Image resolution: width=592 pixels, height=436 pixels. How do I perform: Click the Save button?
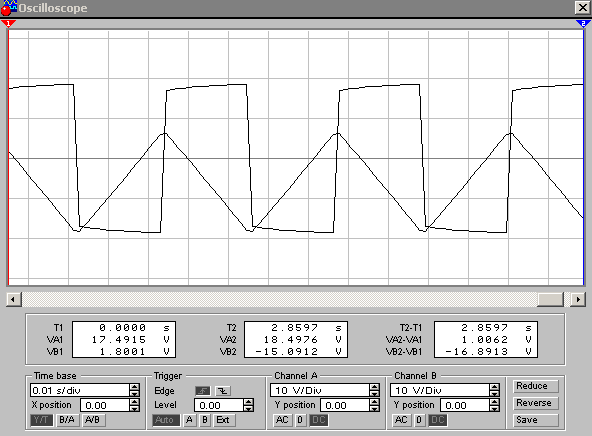pos(535,420)
